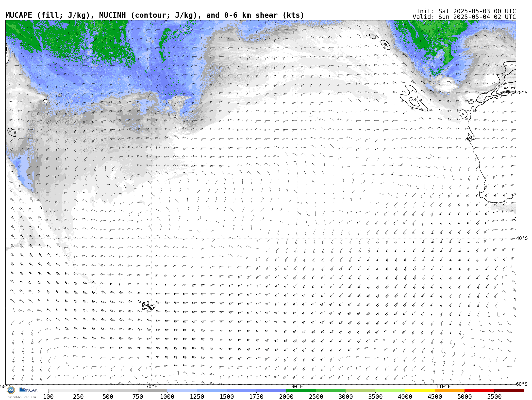
Task: Click the colorbar label 250
Action: 78,397
